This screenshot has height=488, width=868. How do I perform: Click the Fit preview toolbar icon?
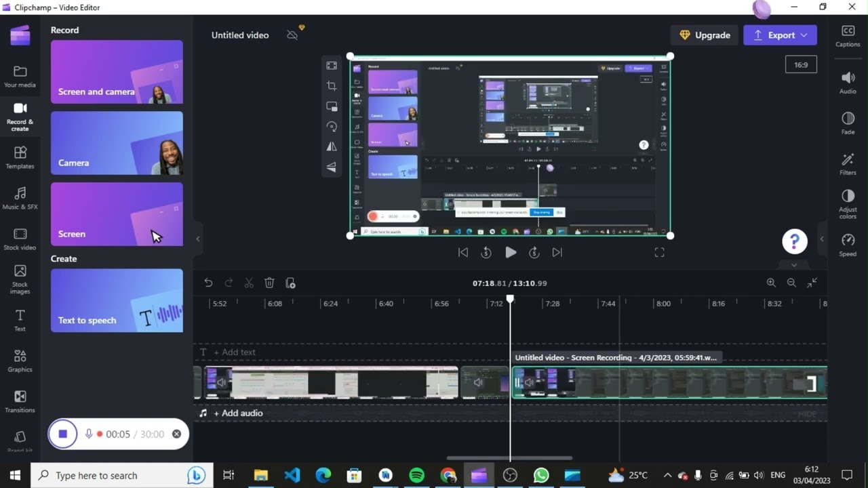point(332,66)
